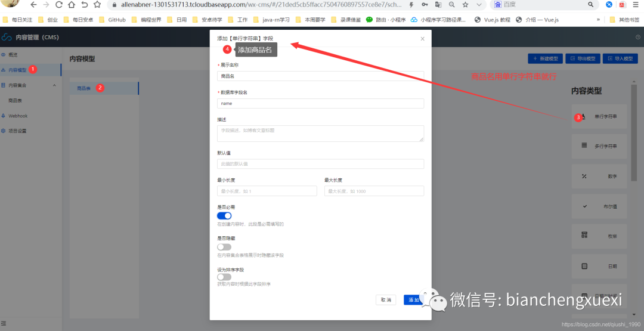The width and height of the screenshot is (644, 331).
Task: Click the undo-style restore icon in browser toolbar
Action: pos(84,5)
